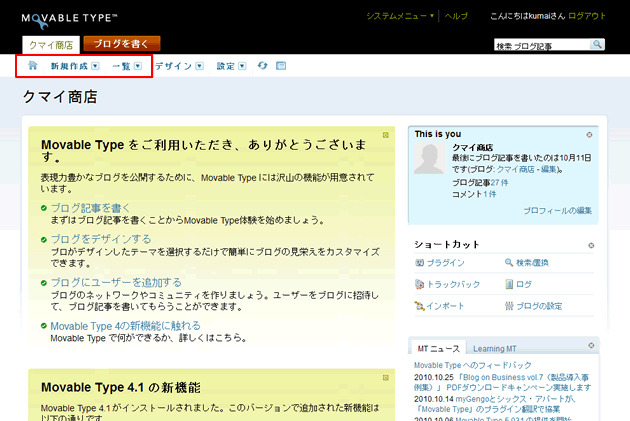Click the 編集 link in profile widget

[x=549, y=170]
